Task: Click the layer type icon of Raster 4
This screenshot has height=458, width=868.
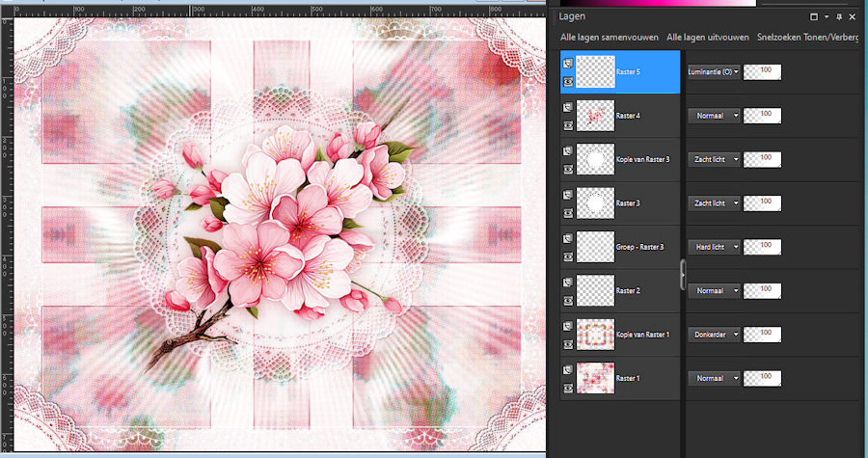Action: tap(568, 107)
